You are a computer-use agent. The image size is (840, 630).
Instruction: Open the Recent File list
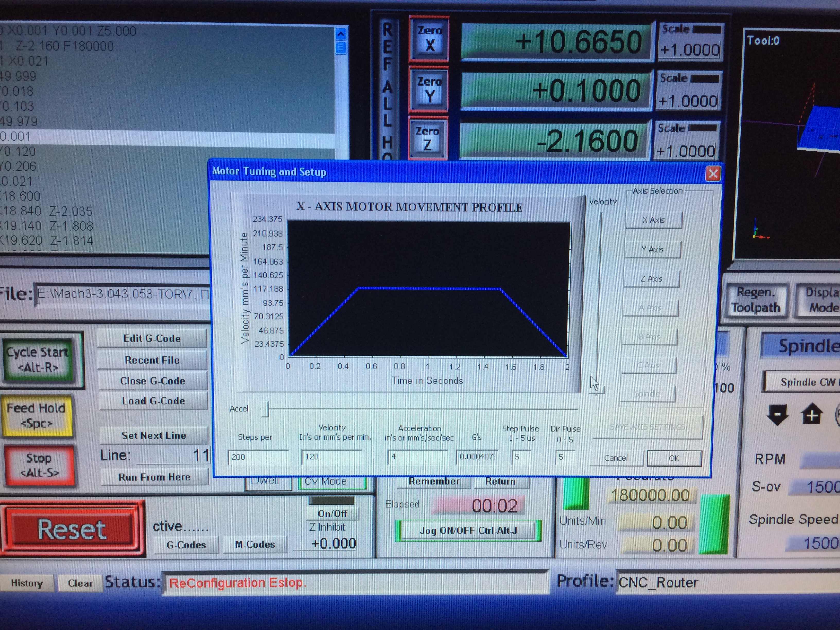[x=152, y=360]
